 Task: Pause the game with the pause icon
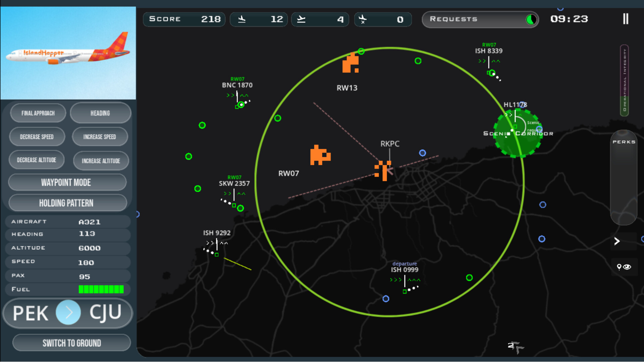626,19
